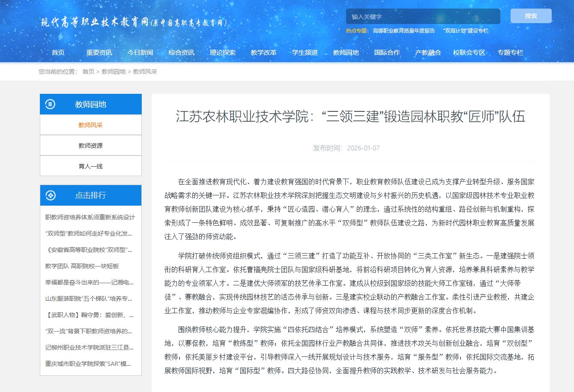Image resolution: width=574 pixels, height=392 pixels.
Task: Open ranked article 教学团队 高职院校一块短板
Action: click(x=82, y=266)
